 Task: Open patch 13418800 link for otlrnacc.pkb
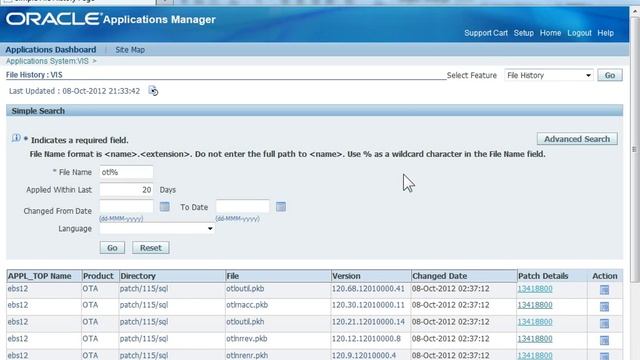click(535, 305)
